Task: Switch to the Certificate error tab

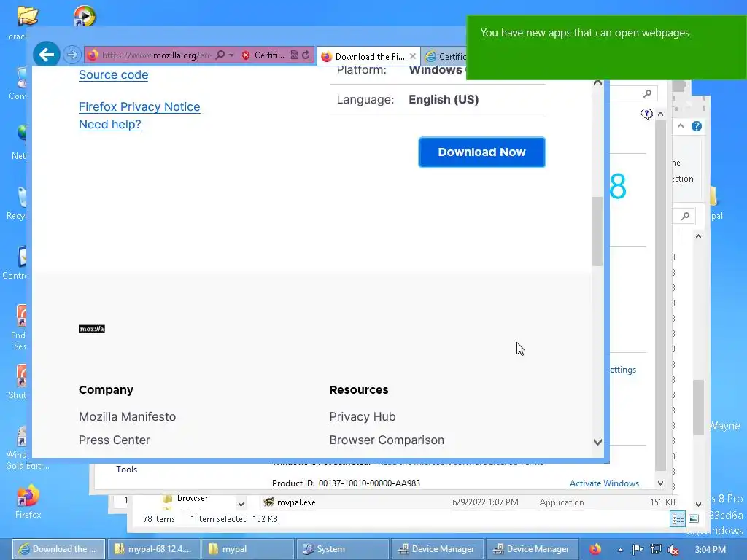Action: click(x=446, y=57)
